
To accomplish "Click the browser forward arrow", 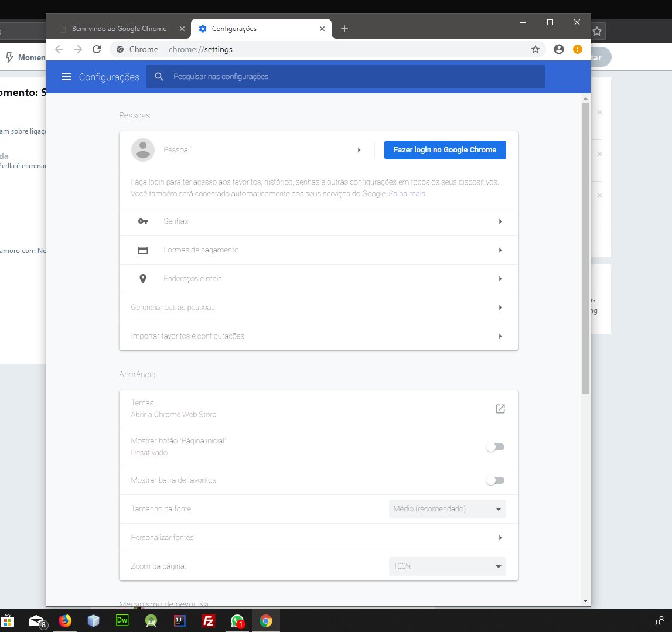I will 77,49.
